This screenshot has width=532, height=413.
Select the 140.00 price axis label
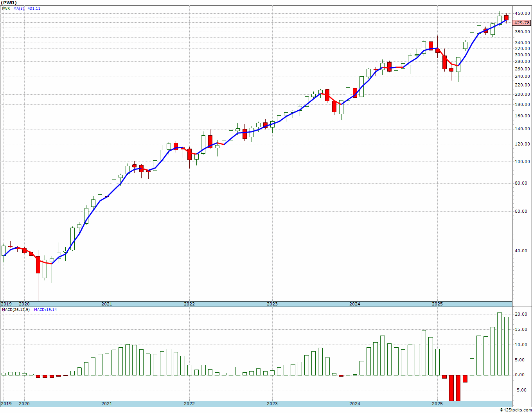tap(523, 129)
